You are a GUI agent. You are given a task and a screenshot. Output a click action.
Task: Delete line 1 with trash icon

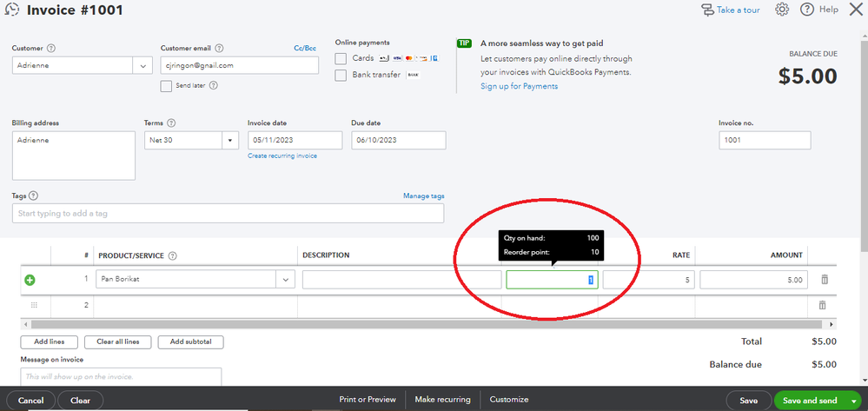coord(825,280)
